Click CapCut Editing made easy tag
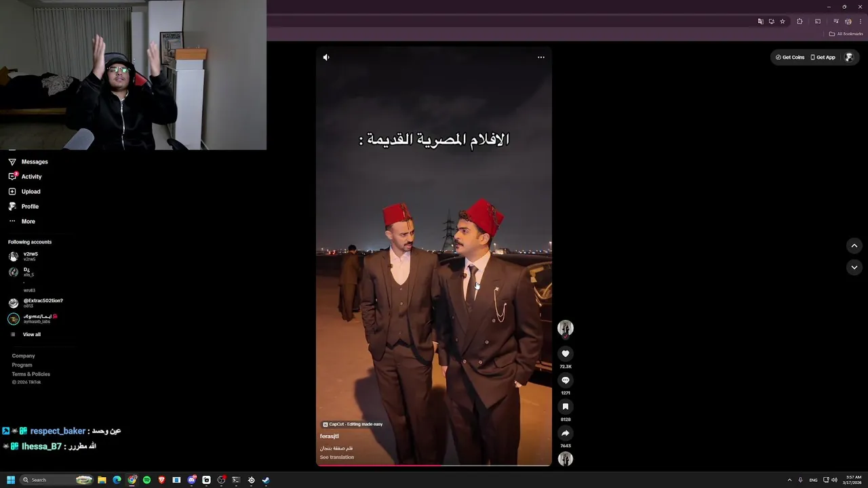The height and width of the screenshot is (488, 868). point(353,424)
